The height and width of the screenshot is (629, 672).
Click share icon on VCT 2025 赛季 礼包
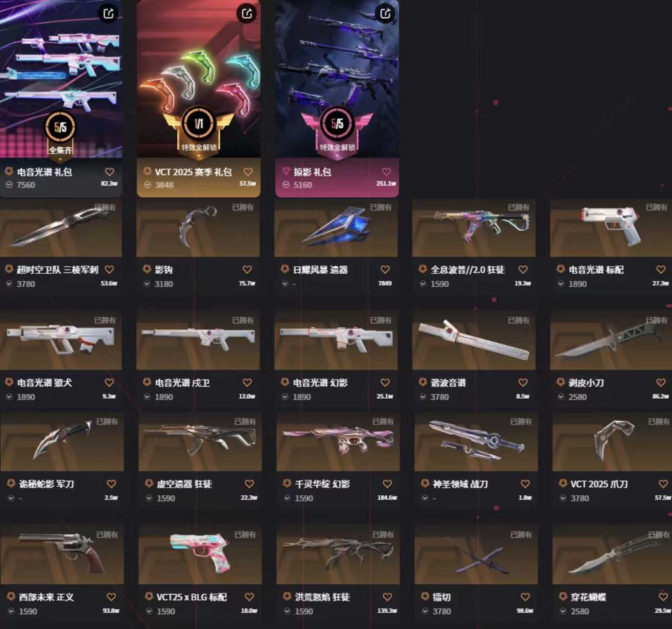(247, 13)
